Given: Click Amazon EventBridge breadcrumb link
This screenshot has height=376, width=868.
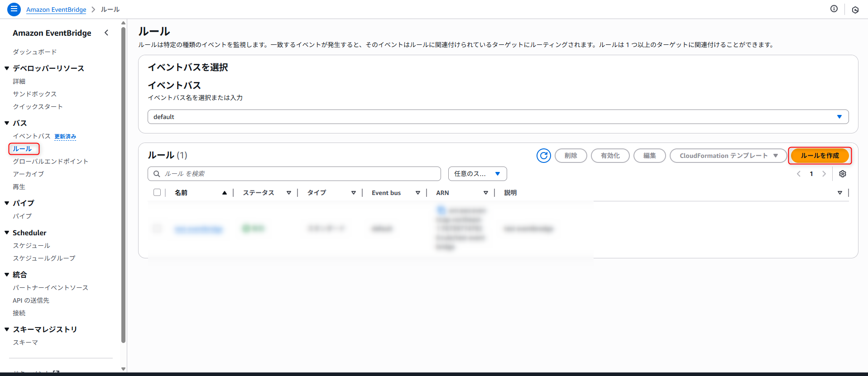Looking at the screenshot, I should (x=56, y=10).
